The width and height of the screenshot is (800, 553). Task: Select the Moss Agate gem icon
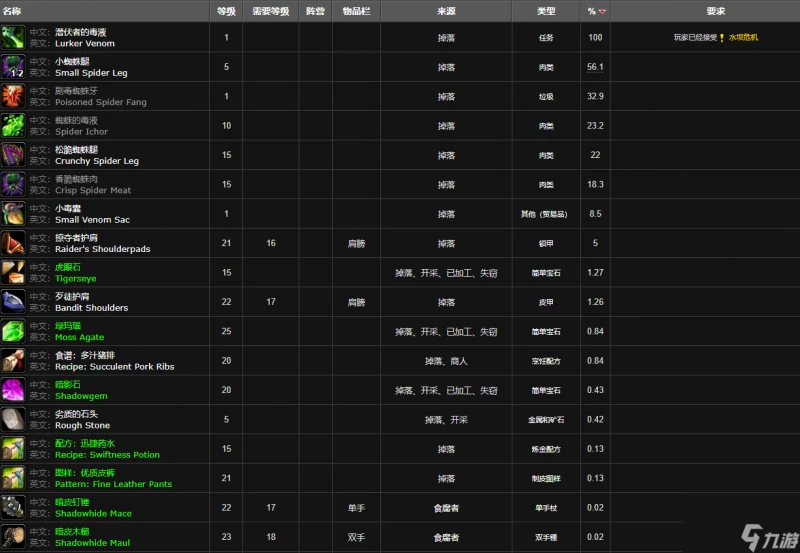[x=13, y=332]
